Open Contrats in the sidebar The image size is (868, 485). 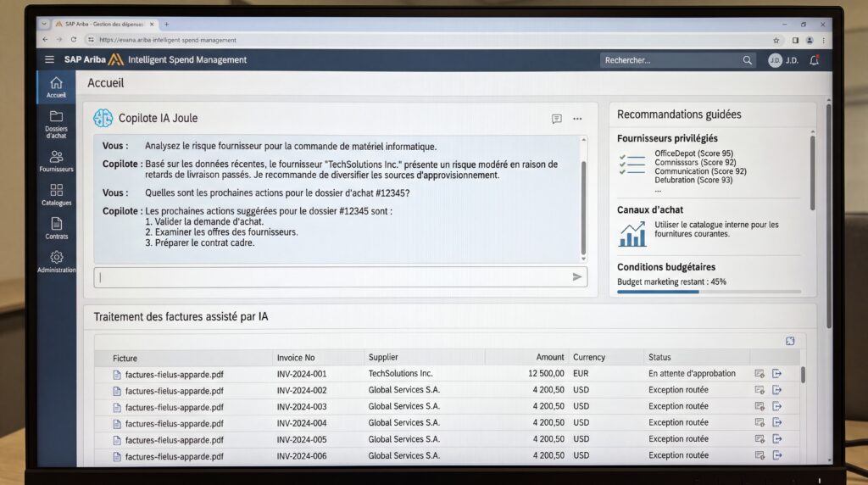[x=56, y=228]
